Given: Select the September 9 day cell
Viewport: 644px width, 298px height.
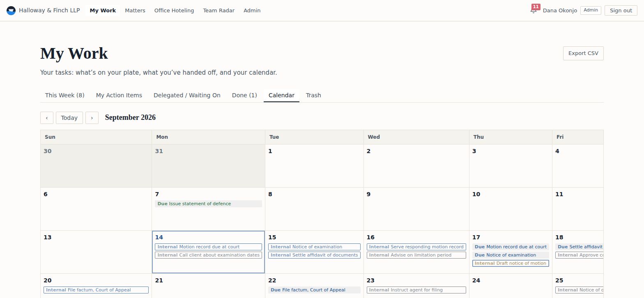Looking at the screenshot, I should click(416, 209).
